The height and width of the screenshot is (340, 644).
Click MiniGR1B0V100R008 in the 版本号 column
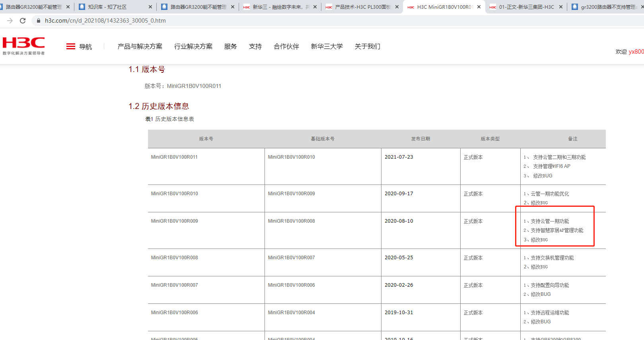[x=174, y=258]
